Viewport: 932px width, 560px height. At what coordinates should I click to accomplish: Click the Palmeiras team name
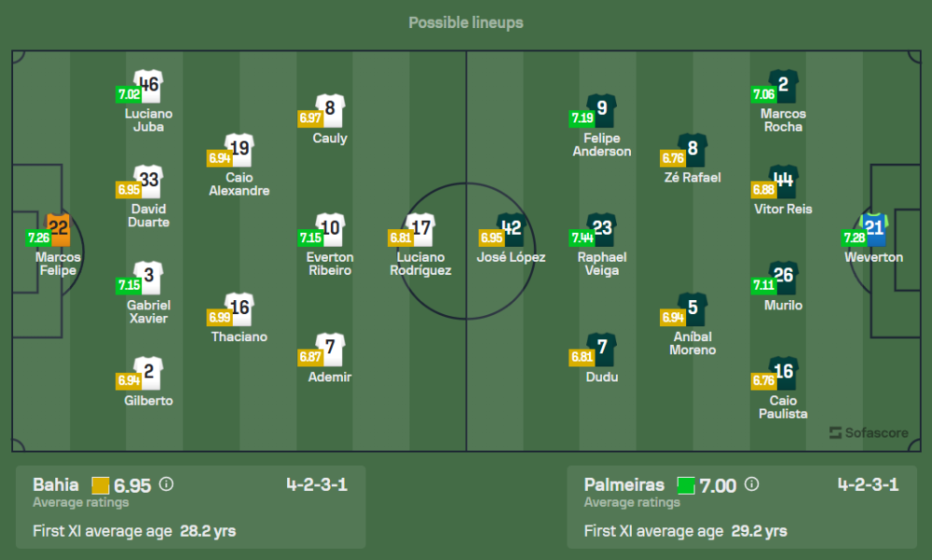624,485
